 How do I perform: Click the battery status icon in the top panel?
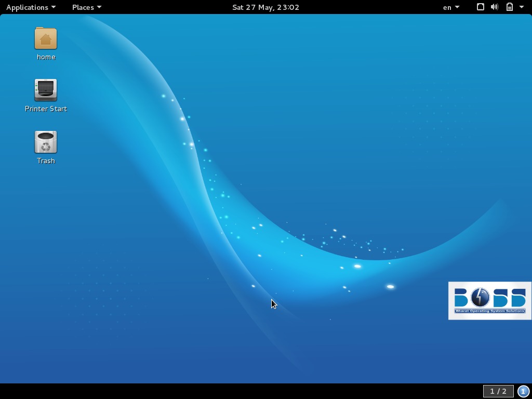pos(510,7)
